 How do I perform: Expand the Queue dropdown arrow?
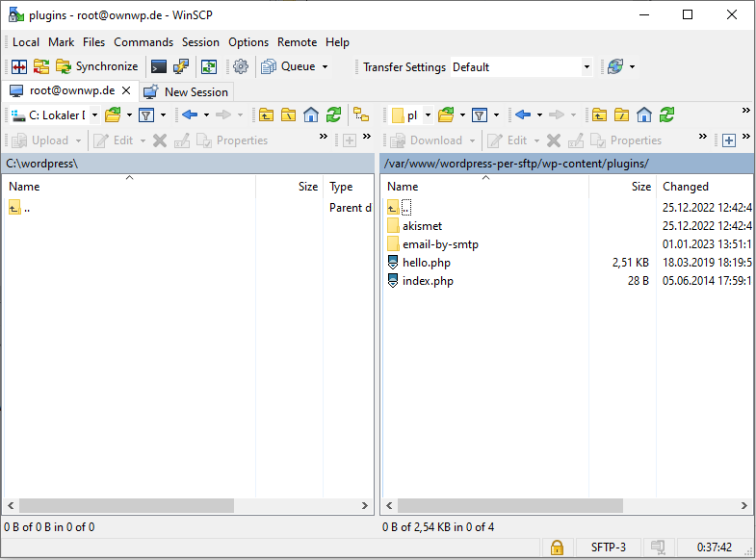[x=325, y=66]
